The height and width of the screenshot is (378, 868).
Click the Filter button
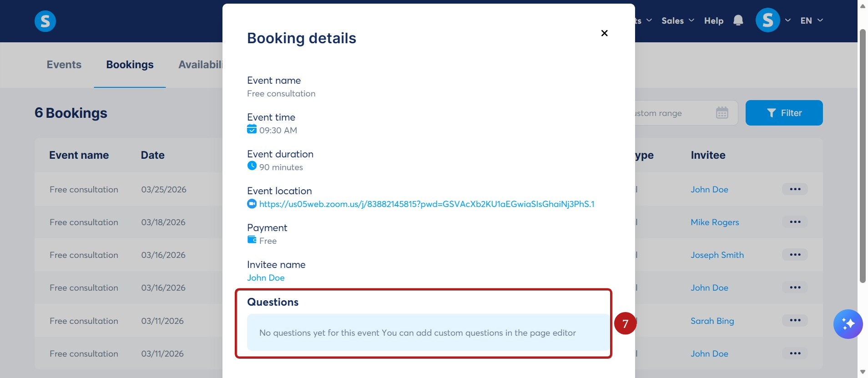(784, 113)
